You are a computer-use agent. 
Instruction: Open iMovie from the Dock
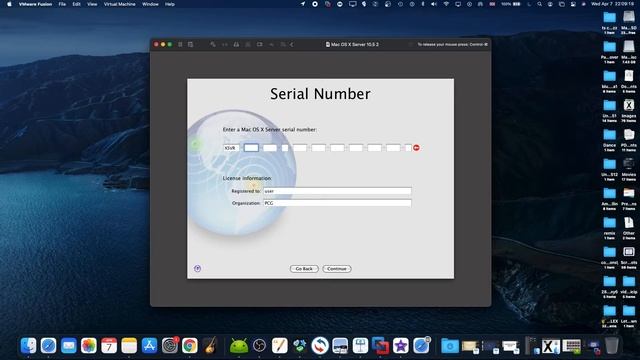[401, 346]
